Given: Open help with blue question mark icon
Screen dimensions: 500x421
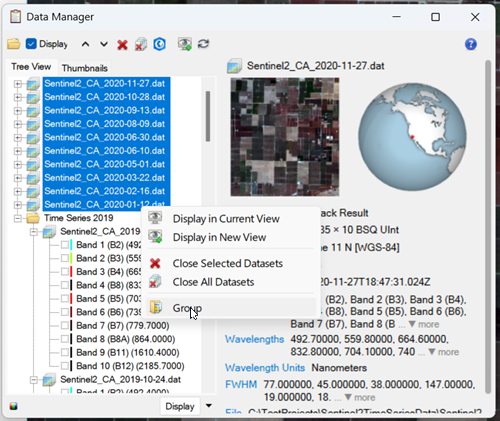Looking at the screenshot, I should click(x=471, y=44).
